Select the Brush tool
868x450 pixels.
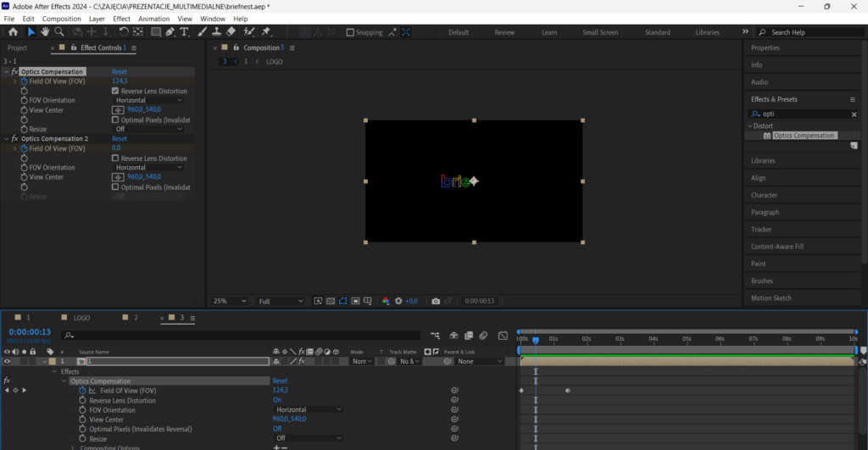pyautogui.click(x=202, y=32)
